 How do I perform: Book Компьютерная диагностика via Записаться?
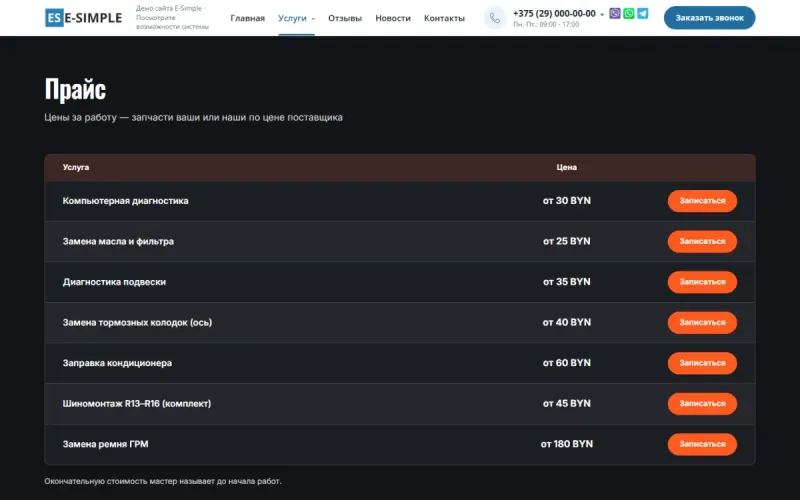point(702,201)
